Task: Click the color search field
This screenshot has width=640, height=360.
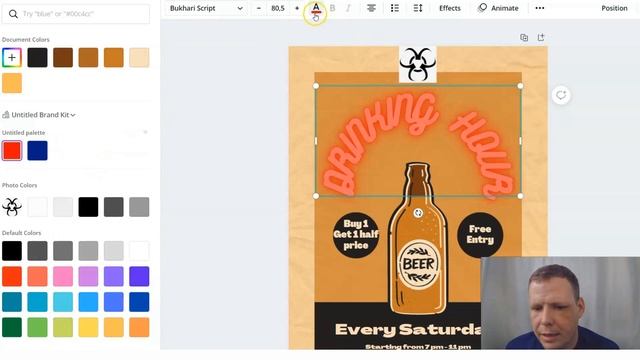Action: click(x=76, y=14)
